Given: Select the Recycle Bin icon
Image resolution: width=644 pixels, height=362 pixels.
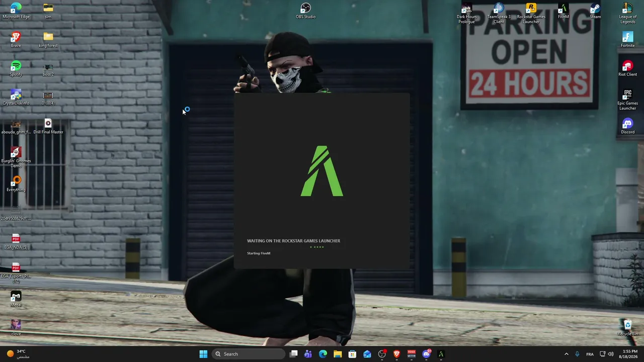Looking at the screenshot, I should [x=628, y=328].
